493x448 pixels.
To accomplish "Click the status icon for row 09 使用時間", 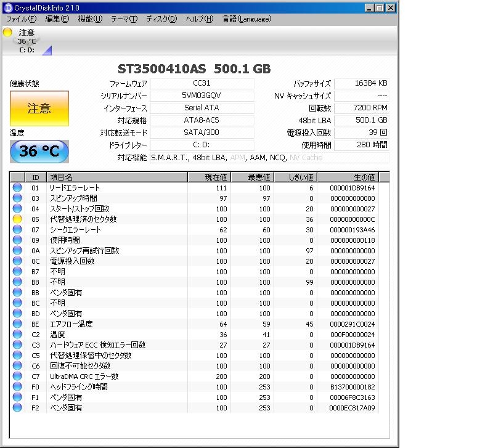I will tap(17, 240).
